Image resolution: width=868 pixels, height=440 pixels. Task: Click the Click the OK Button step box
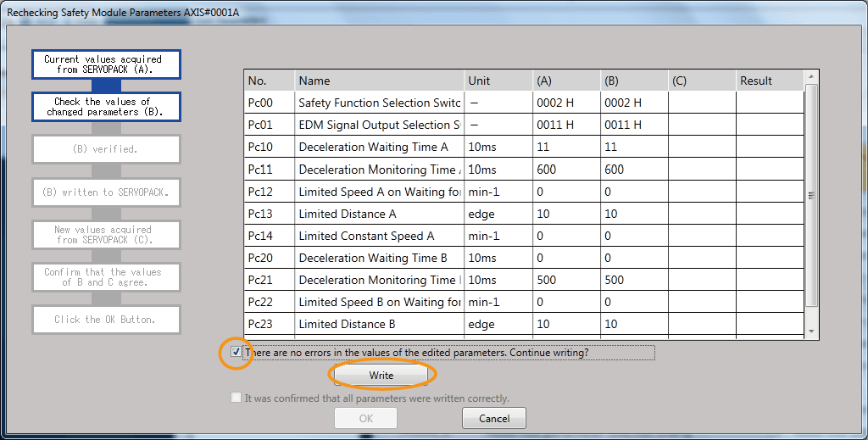(x=106, y=320)
